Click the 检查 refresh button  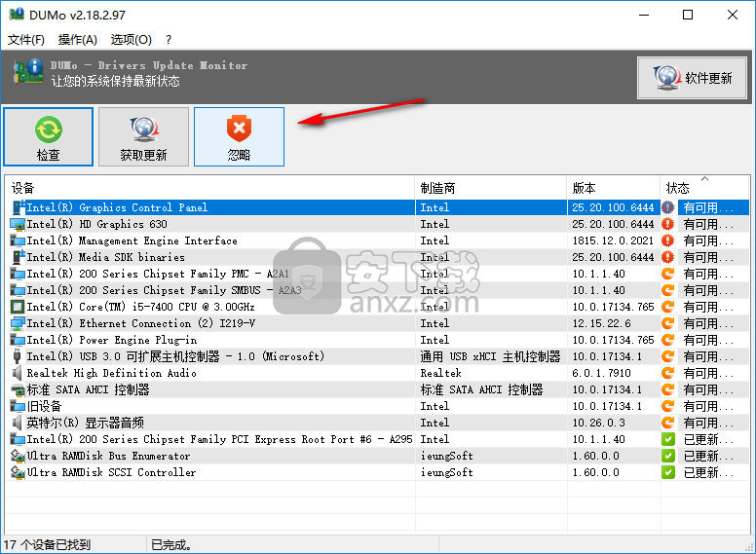pos(48,137)
